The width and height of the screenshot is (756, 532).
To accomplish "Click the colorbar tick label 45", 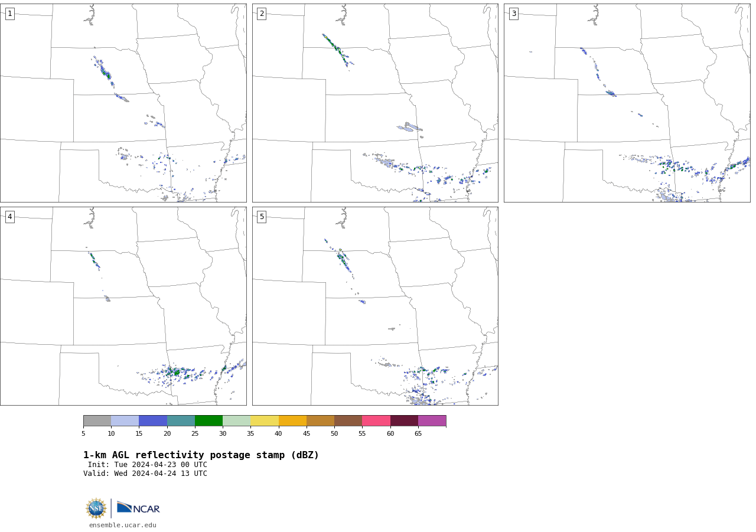I will 307,434.
